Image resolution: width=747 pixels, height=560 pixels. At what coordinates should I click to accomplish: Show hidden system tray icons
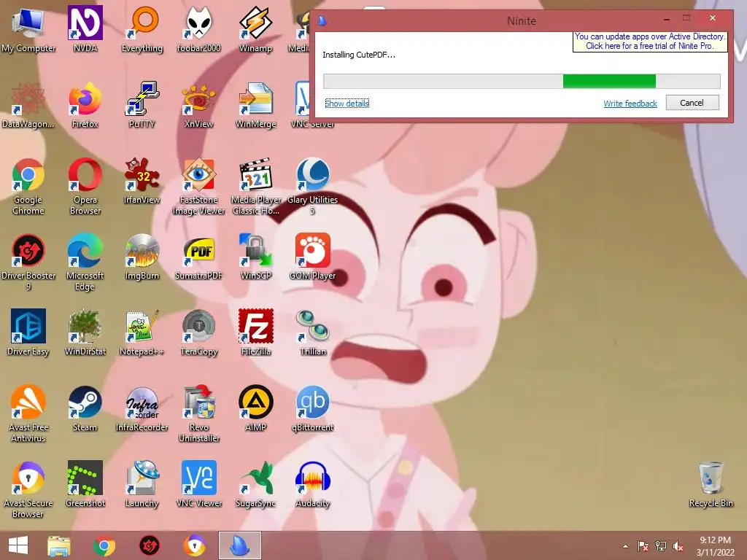pyautogui.click(x=625, y=546)
